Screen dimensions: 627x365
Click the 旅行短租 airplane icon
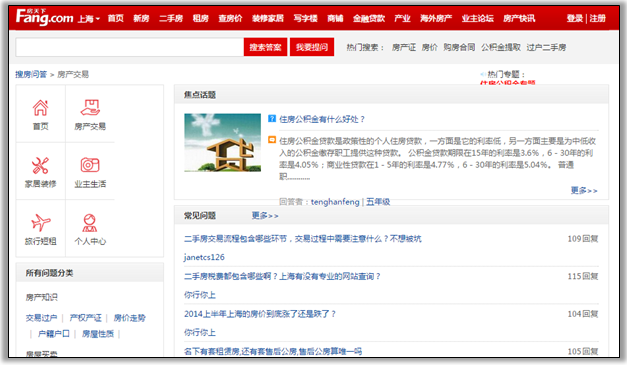click(x=41, y=222)
